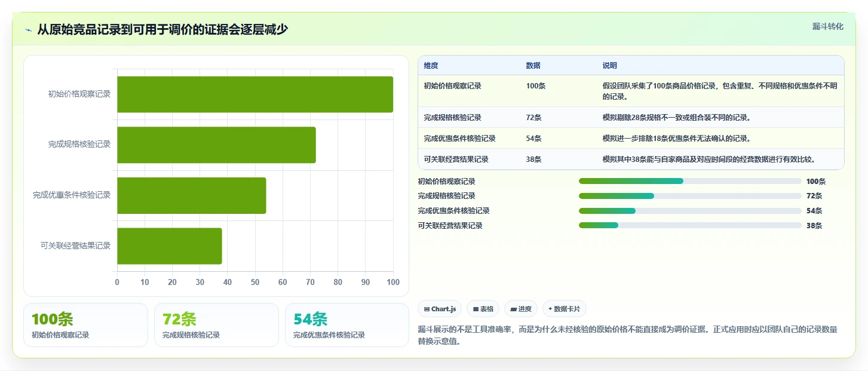Click table cell 完成优惠条件核验记录
The width and height of the screenshot is (868, 371).
pyautogui.click(x=460, y=139)
